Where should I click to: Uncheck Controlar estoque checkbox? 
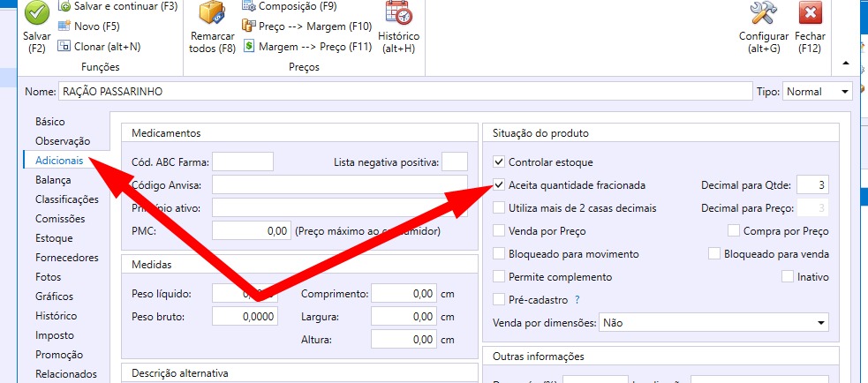click(x=500, y=162)
